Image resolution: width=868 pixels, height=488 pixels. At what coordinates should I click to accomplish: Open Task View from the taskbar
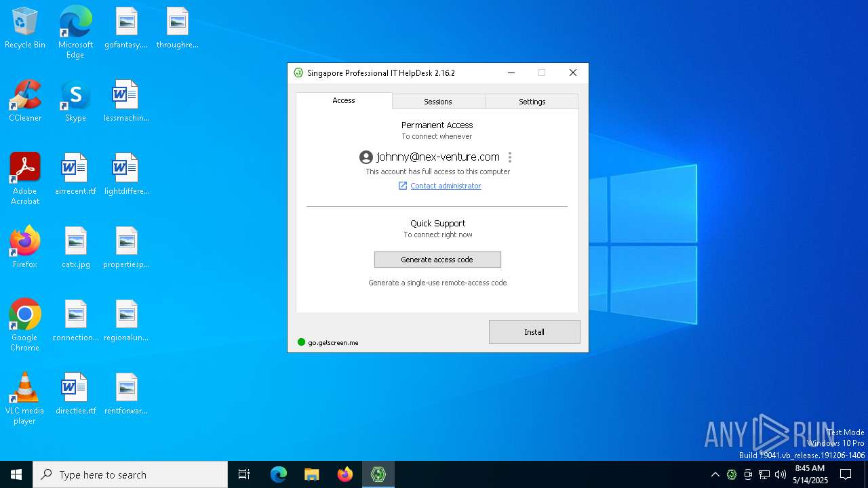pyautogui.click(x=244, y=474)
